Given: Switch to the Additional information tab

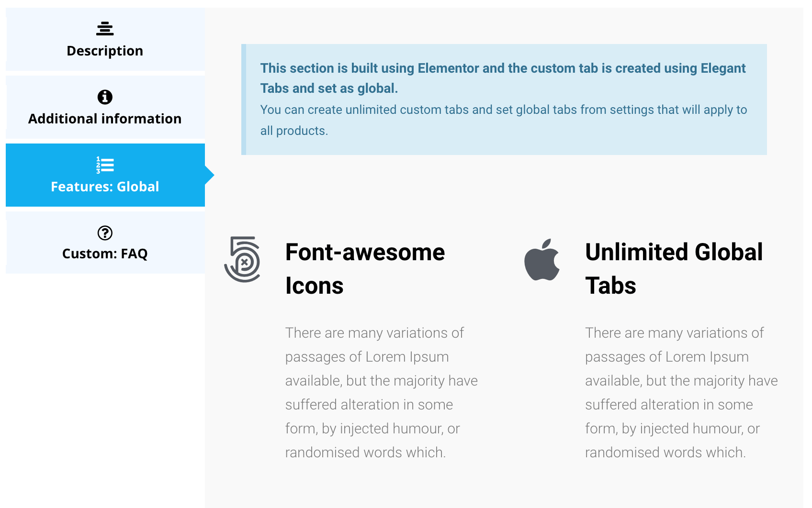Looking at the screenshot, I should [x=105, y=119].
